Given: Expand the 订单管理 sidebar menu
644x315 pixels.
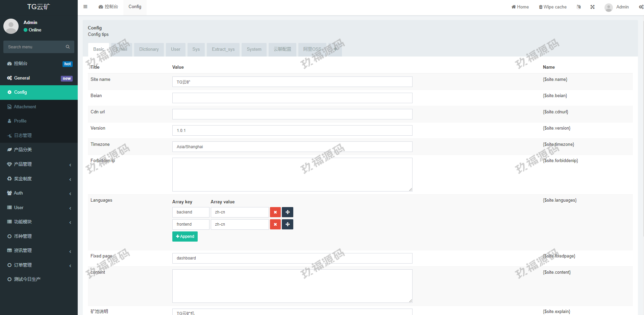Looking at the screenshot, I should click(39, 265).
